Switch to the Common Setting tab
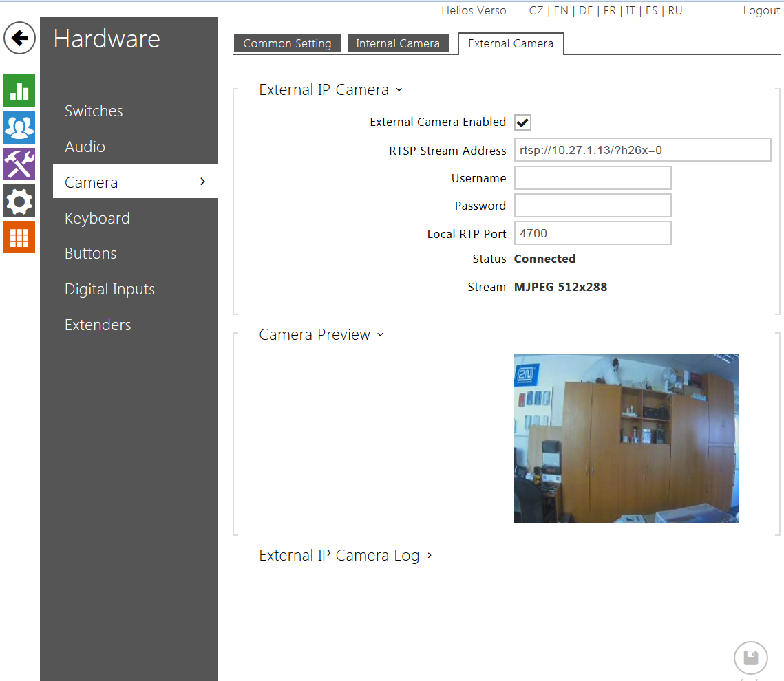784x681 pixels. pyautogui.click(x=287, y=43)
